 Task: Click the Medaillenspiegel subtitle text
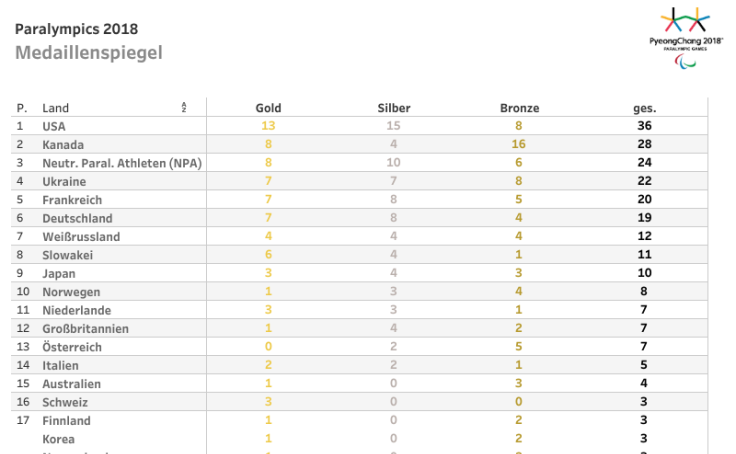(88, 52)
